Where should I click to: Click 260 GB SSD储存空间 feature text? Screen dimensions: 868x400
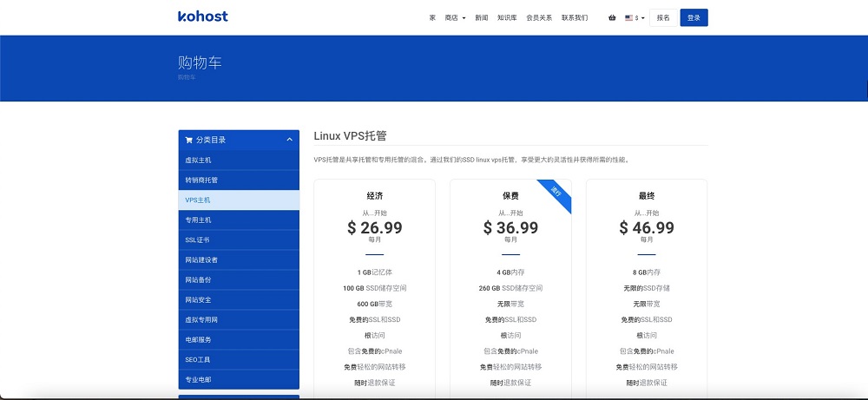click(510, 288)
